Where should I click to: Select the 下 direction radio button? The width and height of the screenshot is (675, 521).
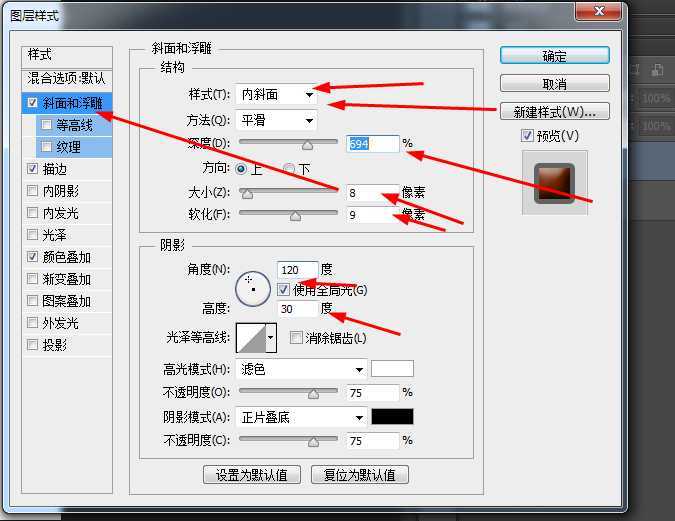pyautogui.click(x=289, y=169)
